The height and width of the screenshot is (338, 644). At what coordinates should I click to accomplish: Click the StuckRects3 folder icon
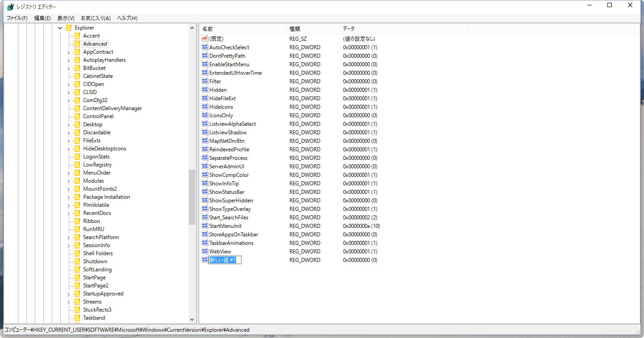77,310
